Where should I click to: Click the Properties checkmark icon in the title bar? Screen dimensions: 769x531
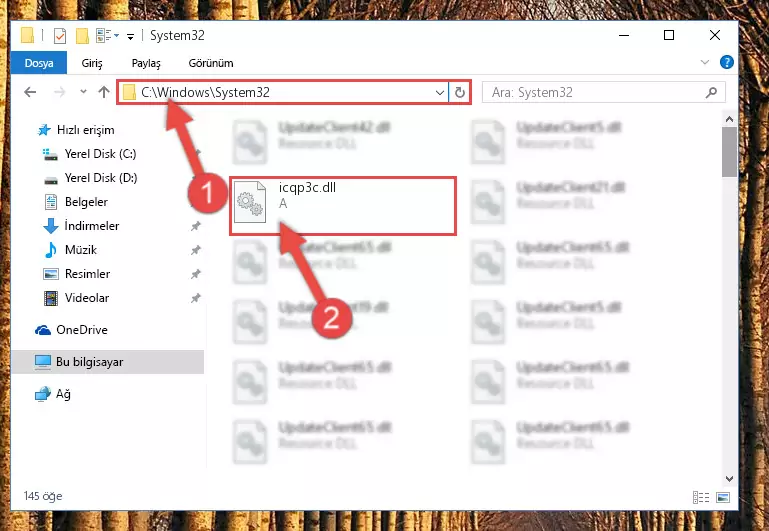(60, 36)
